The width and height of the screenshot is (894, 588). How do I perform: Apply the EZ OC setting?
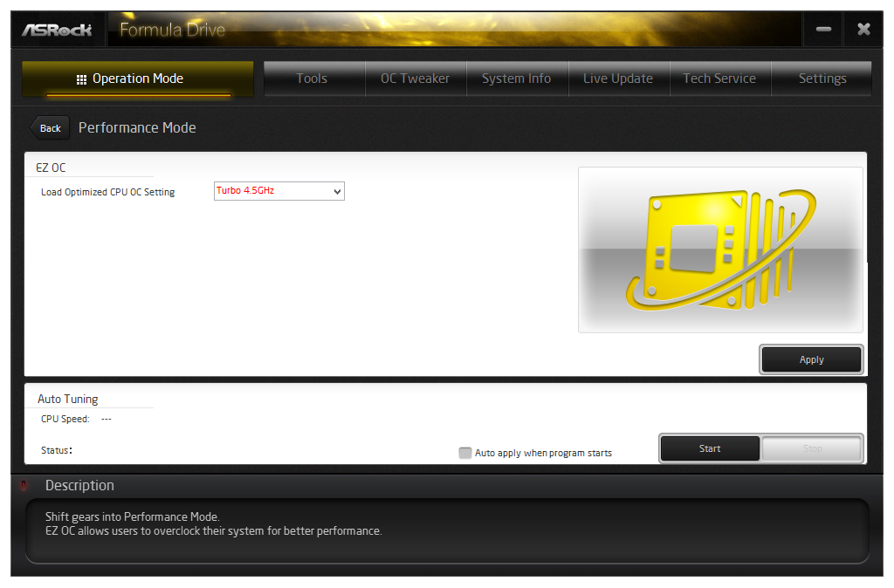click(x=811, y=359)
